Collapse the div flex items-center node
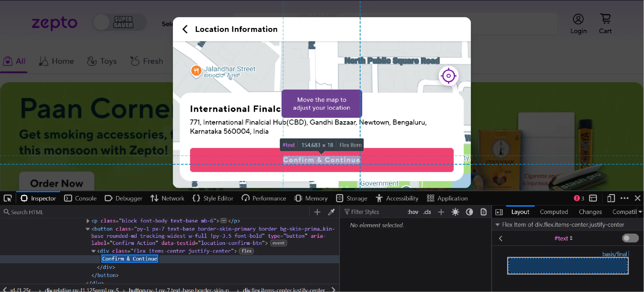The height and width of the screenshot is (292, 644). (93, 251)
